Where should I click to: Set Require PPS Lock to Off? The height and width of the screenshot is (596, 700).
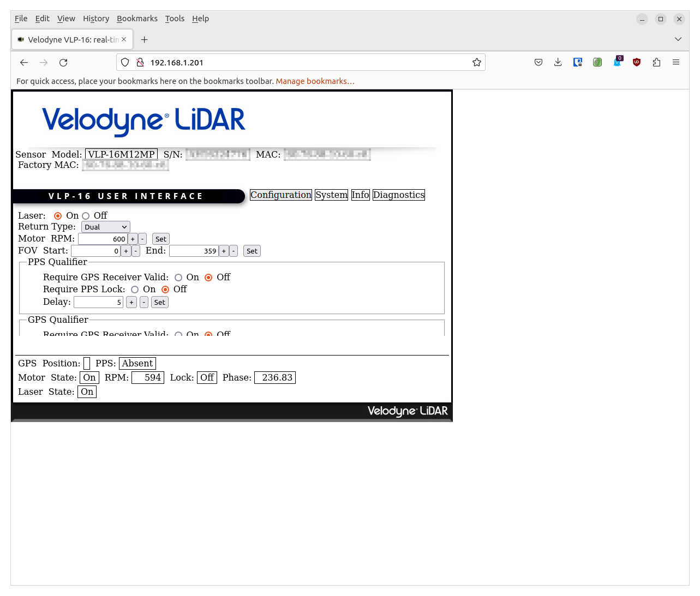165,290
